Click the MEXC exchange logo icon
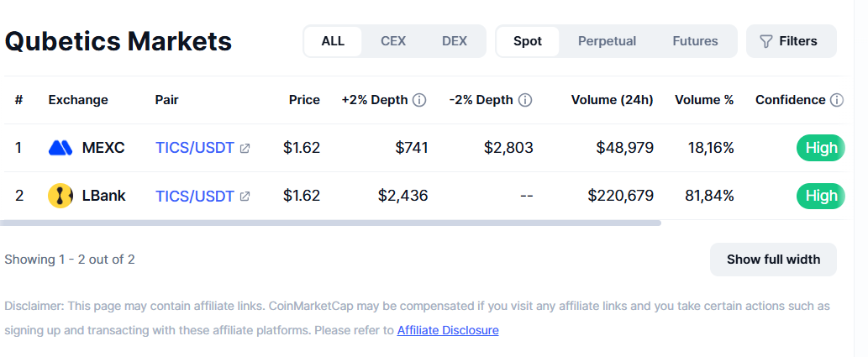 pyautogui.click(x=60, y=148)
